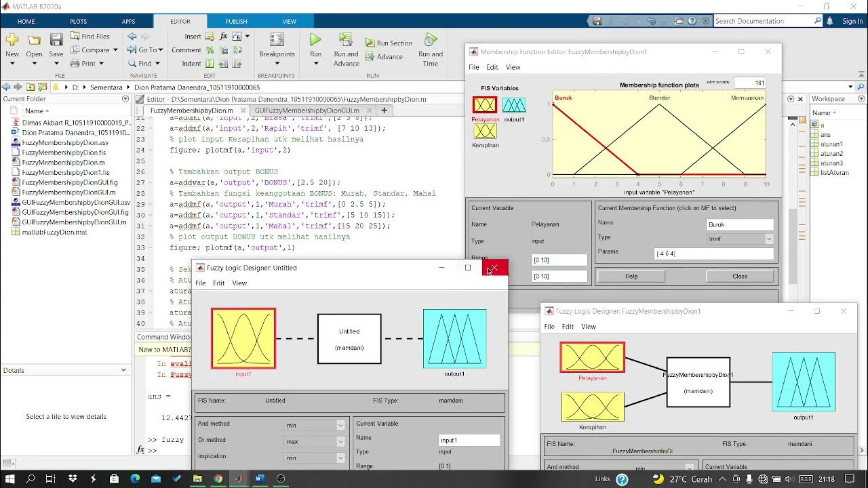The width and height of the screenshot is (868, 488).
Task: Click Close button in Membership Function Editor
Action: click(x=740, y=277)
